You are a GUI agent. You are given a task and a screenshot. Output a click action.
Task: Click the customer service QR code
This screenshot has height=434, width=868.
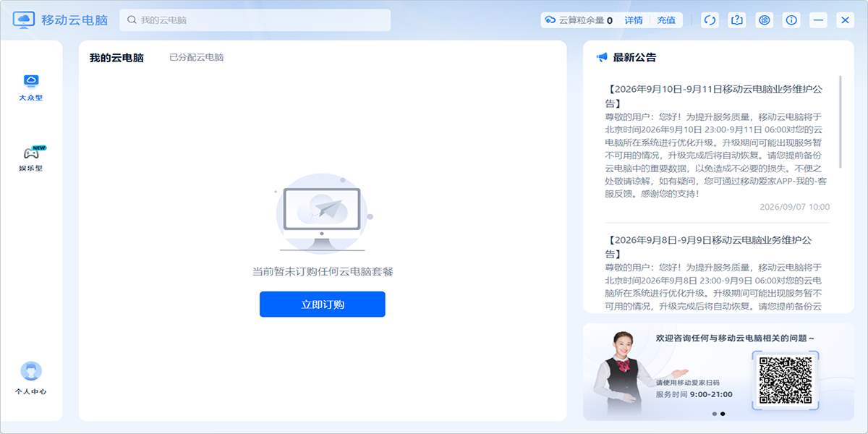(786, 379)
